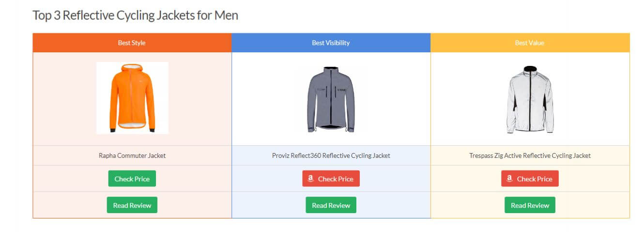Viewport: 644px width, 232px height.
Task: Click the Amazon icon on Trespass Check Price
Action: [510, 179]
